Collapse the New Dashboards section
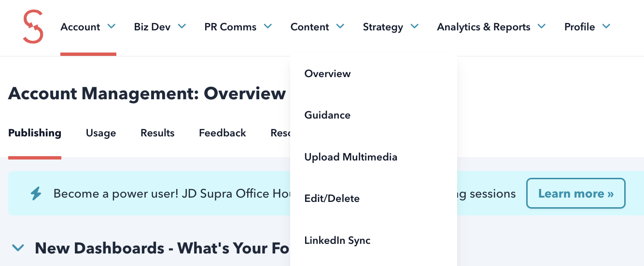The image size is (644, 266). coord(18,248)
